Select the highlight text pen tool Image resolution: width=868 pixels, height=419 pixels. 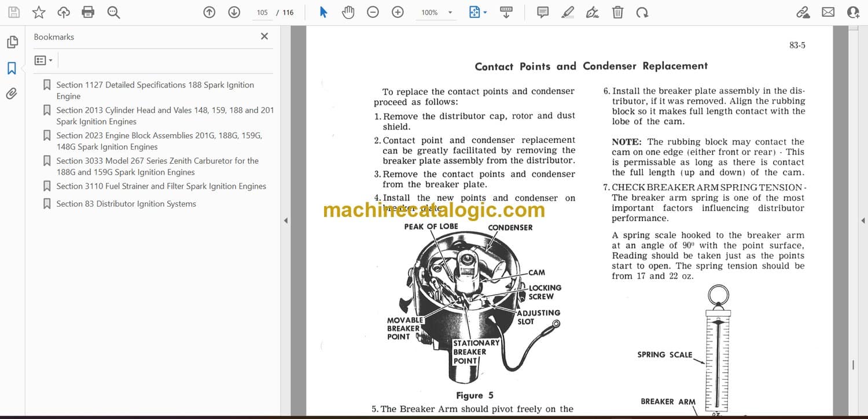568,12
